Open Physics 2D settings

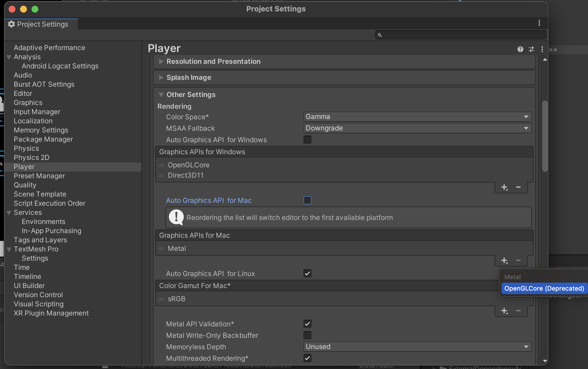(31, 158)
